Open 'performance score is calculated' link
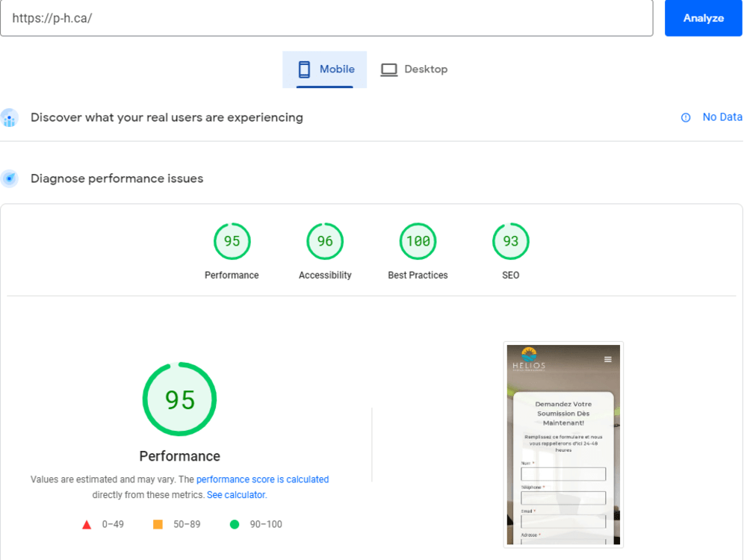 coord(262,479)
